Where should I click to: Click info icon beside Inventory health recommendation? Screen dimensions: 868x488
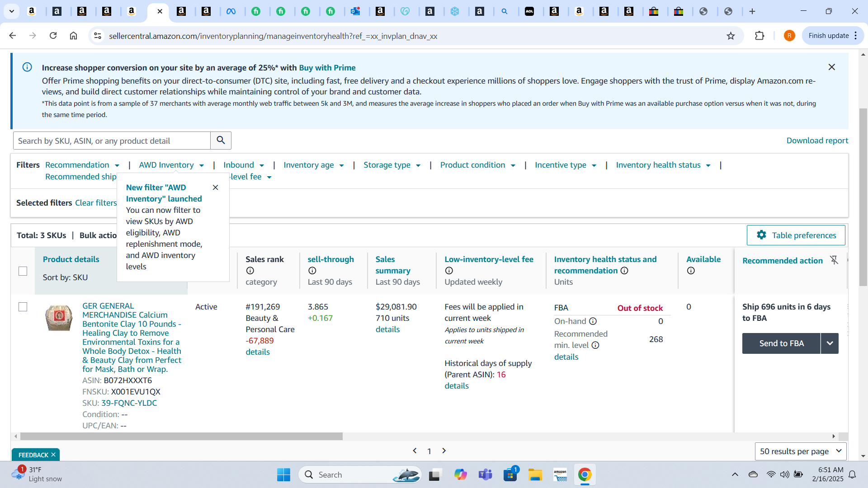point(624,271)
